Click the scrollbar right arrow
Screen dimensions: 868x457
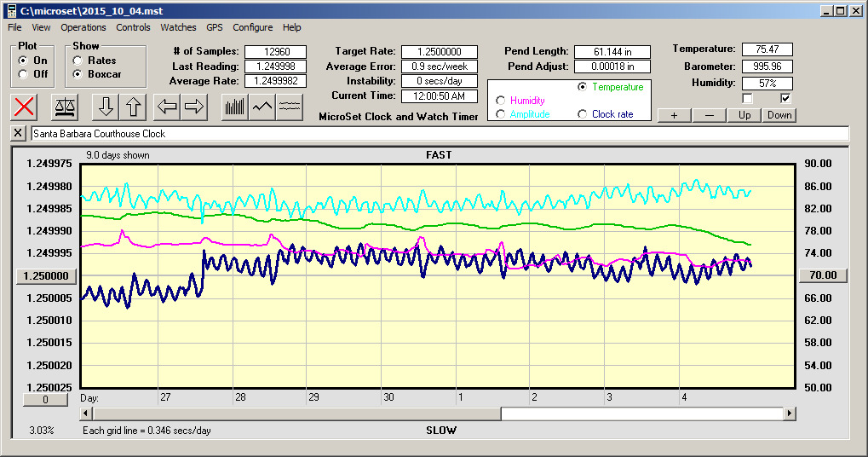[x=790, y=414]
